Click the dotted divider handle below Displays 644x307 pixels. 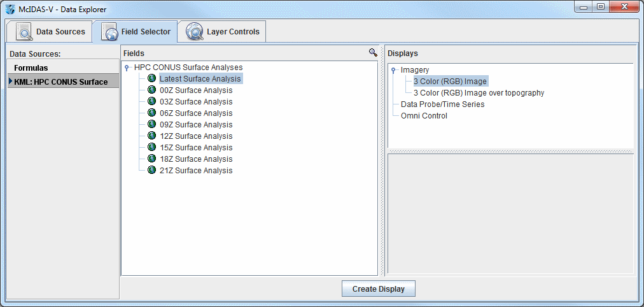coord(512,152)
